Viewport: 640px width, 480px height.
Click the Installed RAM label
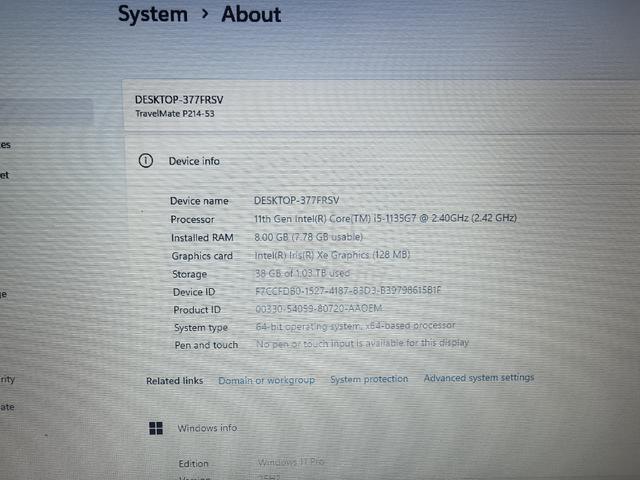pos(202,238)
